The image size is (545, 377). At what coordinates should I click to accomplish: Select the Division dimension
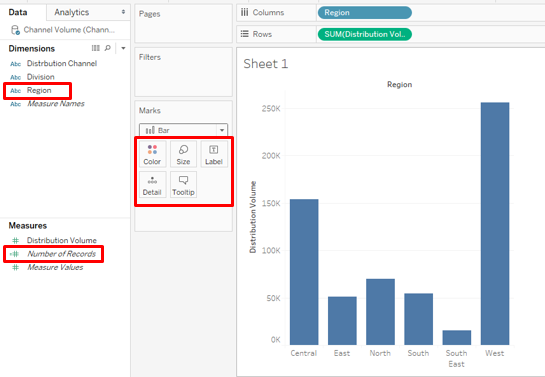click(x=41, y=77)
